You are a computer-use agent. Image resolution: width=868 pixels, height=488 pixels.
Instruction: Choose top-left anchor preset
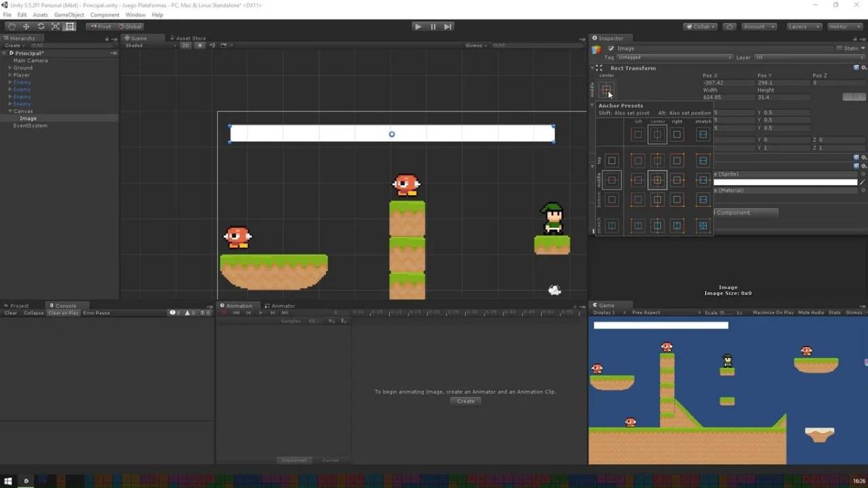pos(637,160)
